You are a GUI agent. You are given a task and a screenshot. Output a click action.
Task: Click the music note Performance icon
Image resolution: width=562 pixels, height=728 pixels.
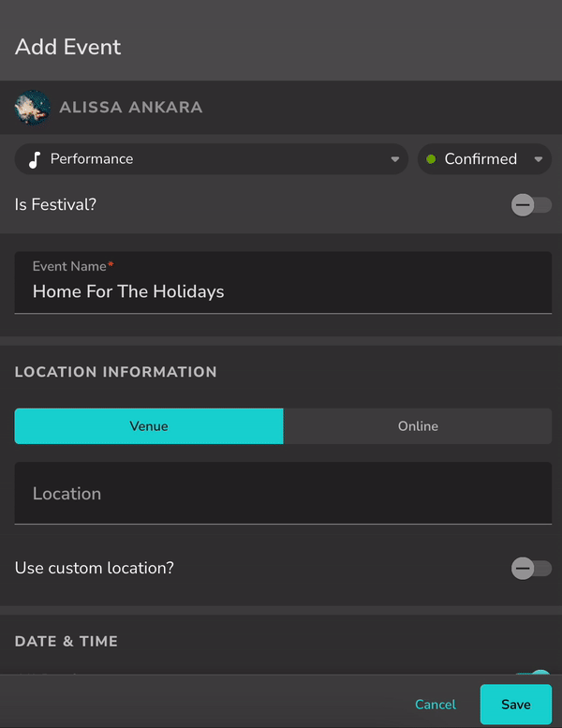(35, 159)
